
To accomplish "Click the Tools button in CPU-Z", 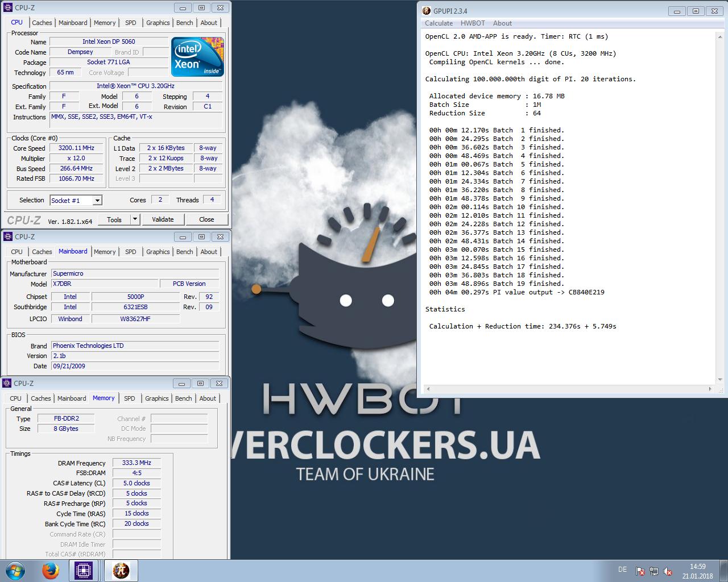I will [x=114, y=219].
